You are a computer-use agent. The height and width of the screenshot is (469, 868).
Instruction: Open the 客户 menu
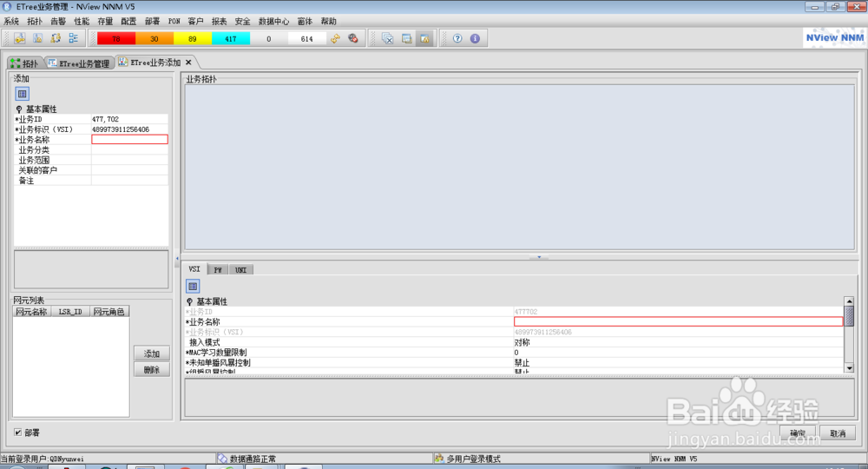(x=195, y=21)
